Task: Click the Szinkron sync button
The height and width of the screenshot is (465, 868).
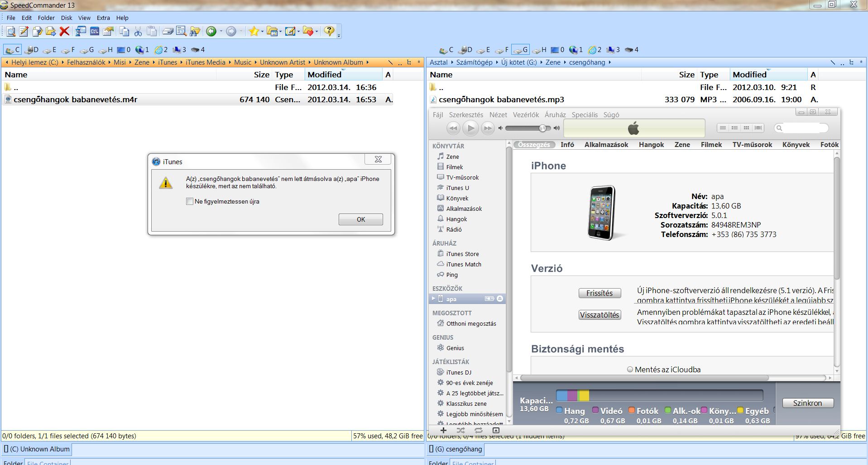Action: [x=807, y=403]
